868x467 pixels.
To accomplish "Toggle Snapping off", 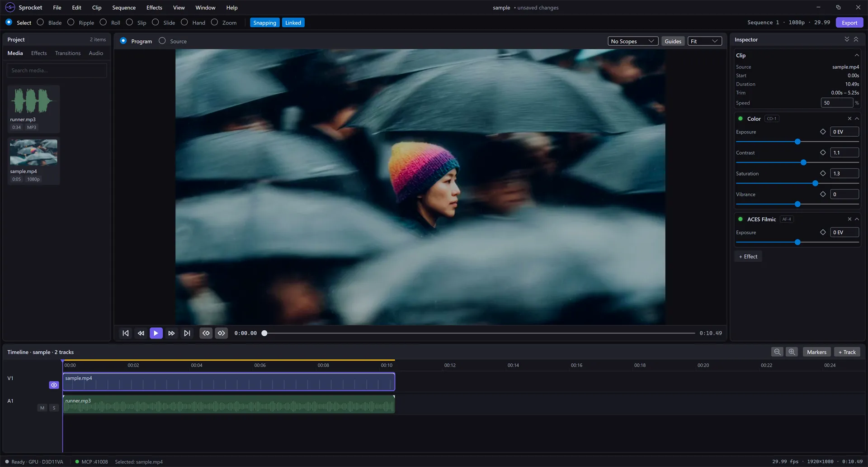I will pos(264,23).
